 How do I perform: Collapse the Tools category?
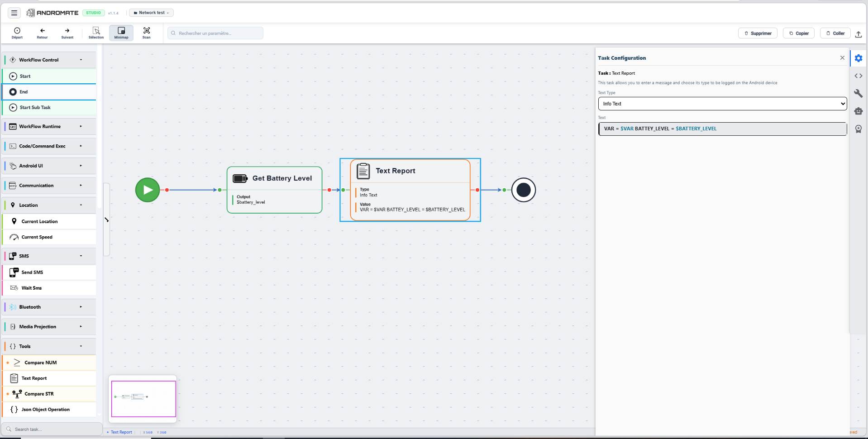point(50,346)
